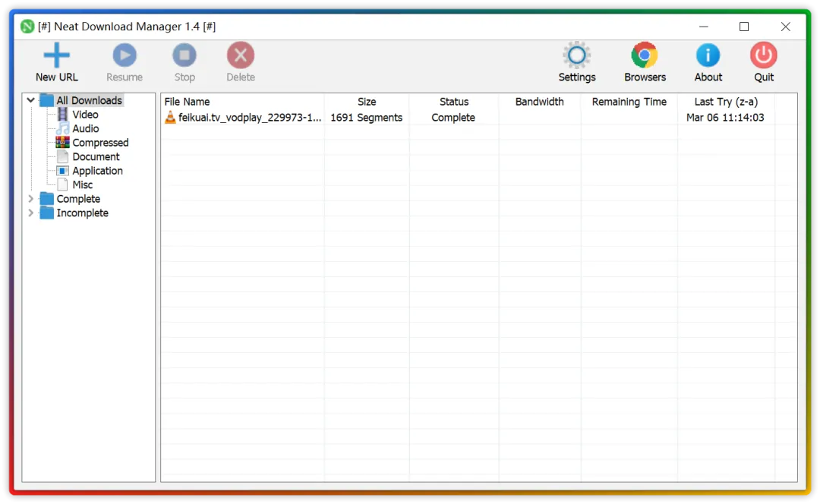Viewport: 820px width, 504px height.
Task: Sort by Remaining Time column header
Action: click(x=629, y=102)
